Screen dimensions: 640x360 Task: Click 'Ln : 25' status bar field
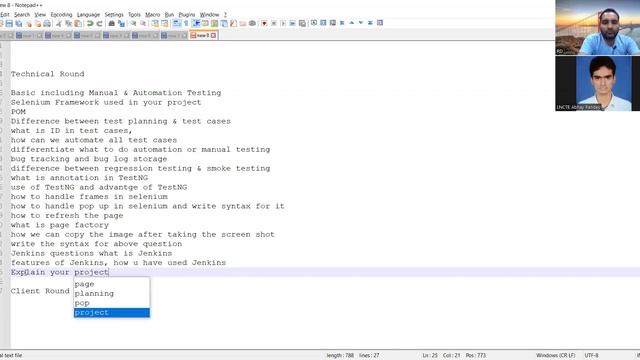tap(430, 356)
